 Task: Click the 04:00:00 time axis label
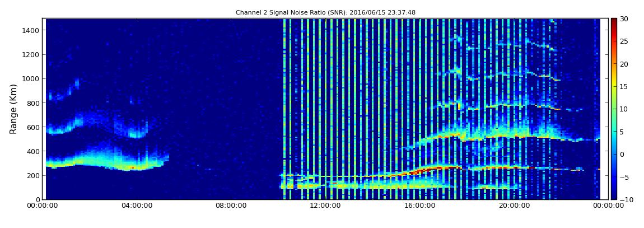coord(137,206)
